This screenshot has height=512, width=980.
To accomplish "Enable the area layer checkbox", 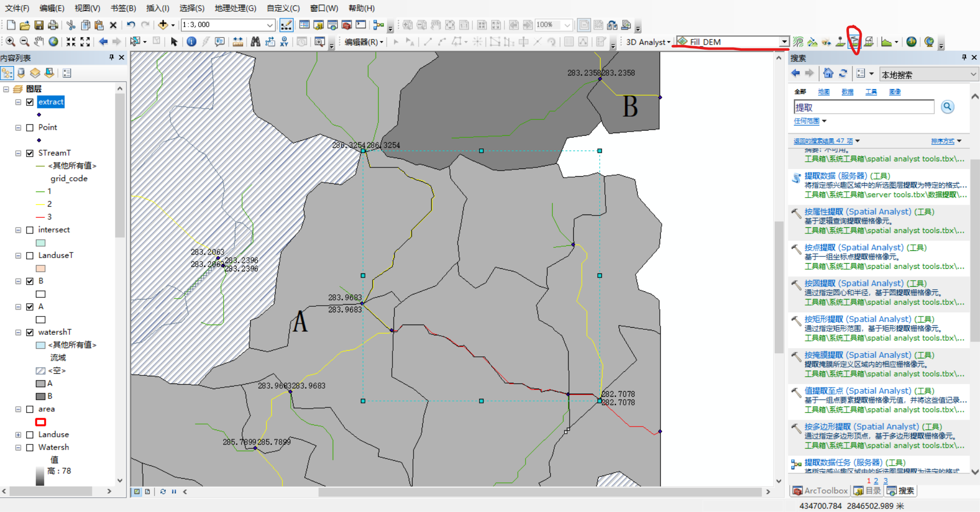I will coord(30,409).
